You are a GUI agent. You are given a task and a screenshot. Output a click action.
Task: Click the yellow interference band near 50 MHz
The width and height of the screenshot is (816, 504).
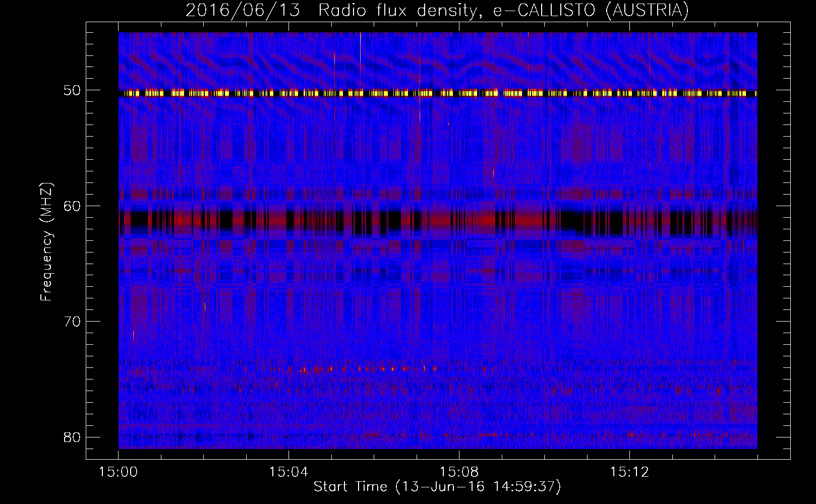438,93
